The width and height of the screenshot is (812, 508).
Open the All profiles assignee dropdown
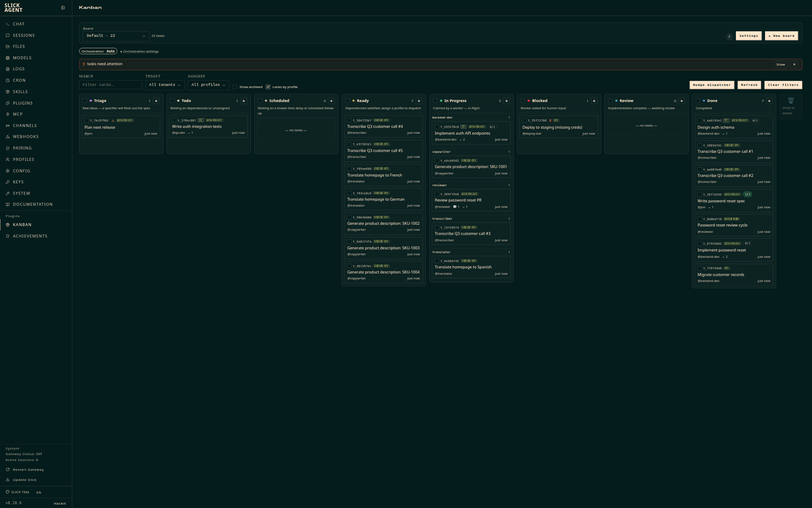(x=208, y=85)
